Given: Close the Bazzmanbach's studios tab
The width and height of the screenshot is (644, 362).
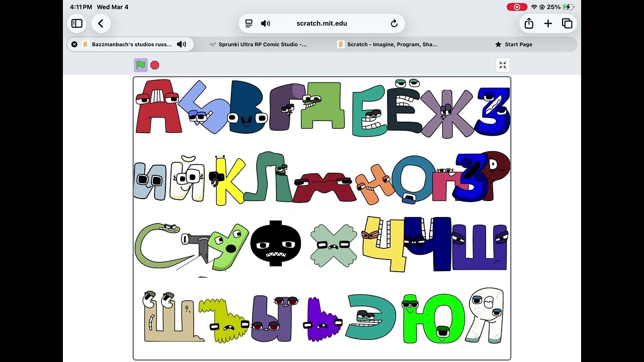Looking at the screenshot, I should pyautogui.click(x=74, y=44).
